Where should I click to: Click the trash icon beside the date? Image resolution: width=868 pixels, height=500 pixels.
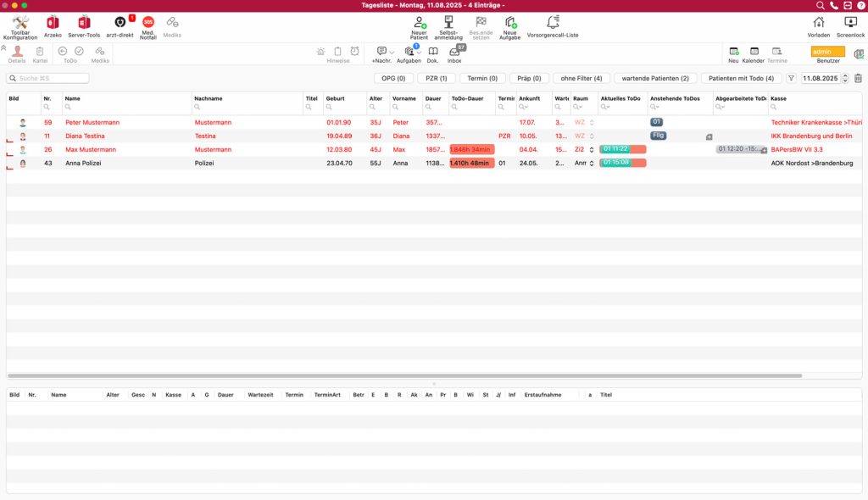click(858, 78)
